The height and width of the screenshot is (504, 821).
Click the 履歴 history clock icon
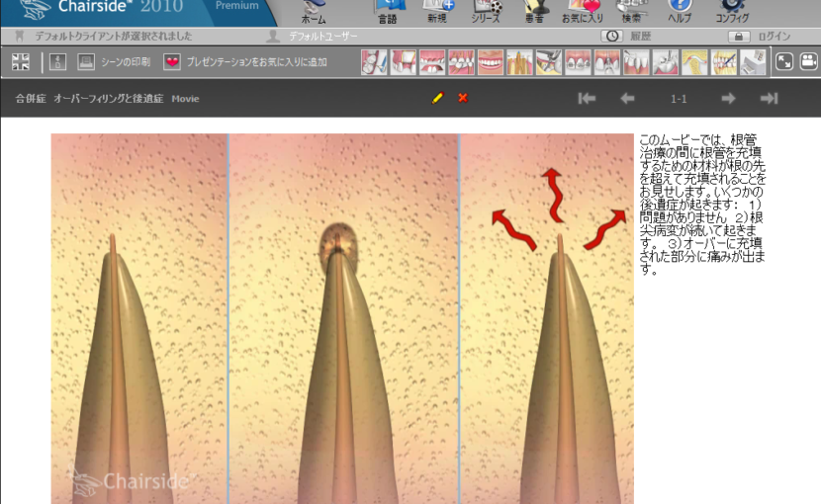tap(611, 37)
